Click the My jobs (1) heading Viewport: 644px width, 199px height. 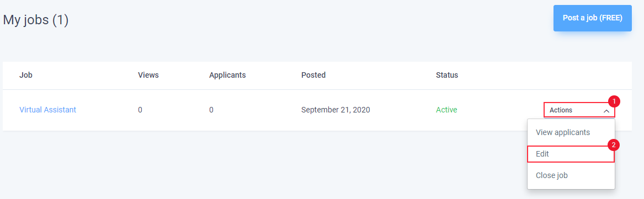36,20
